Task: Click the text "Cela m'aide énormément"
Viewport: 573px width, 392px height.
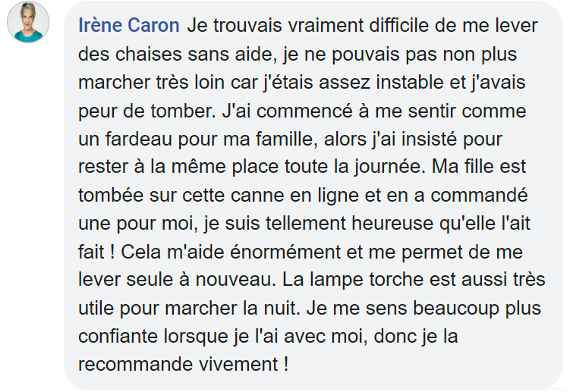Action: 231,252
